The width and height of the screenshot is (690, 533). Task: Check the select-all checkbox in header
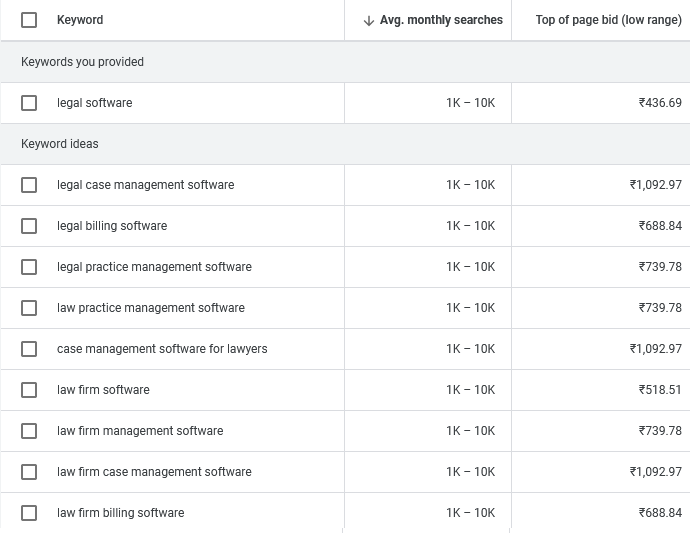coord(29,20)
